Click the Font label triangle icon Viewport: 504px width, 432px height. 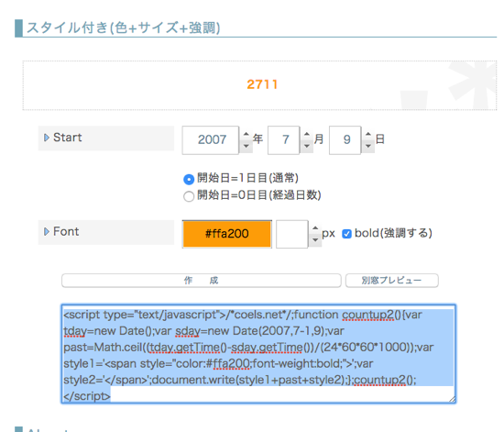tap(47, 232)
